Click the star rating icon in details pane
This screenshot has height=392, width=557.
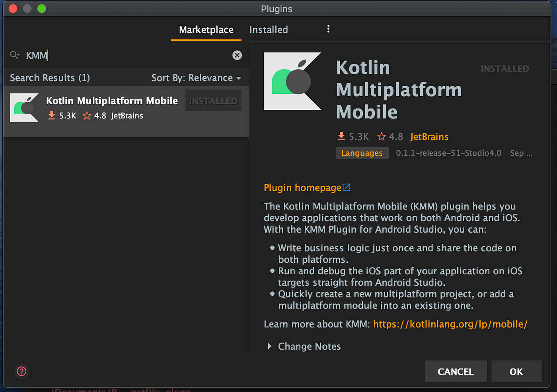coord(382,137)
